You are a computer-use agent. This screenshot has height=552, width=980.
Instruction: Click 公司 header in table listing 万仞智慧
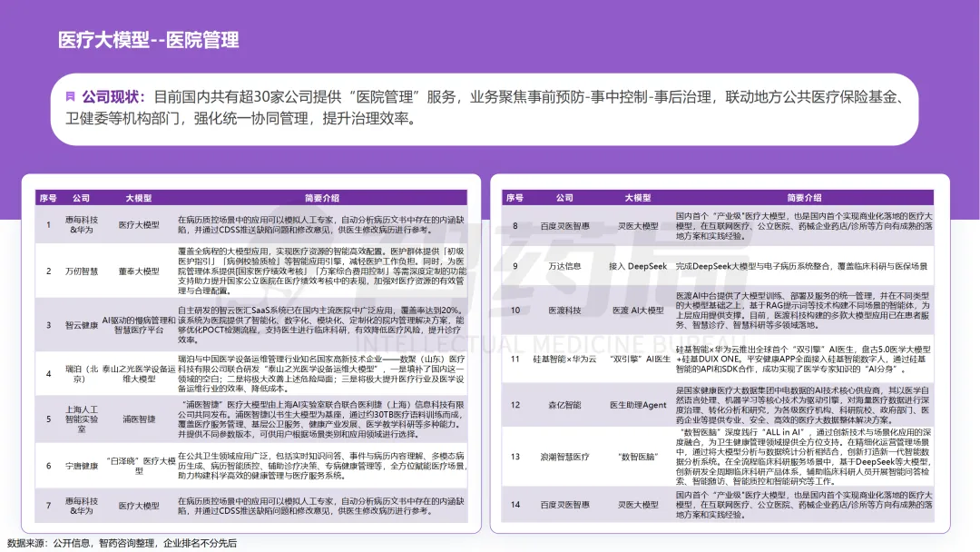tap(82, 198)
